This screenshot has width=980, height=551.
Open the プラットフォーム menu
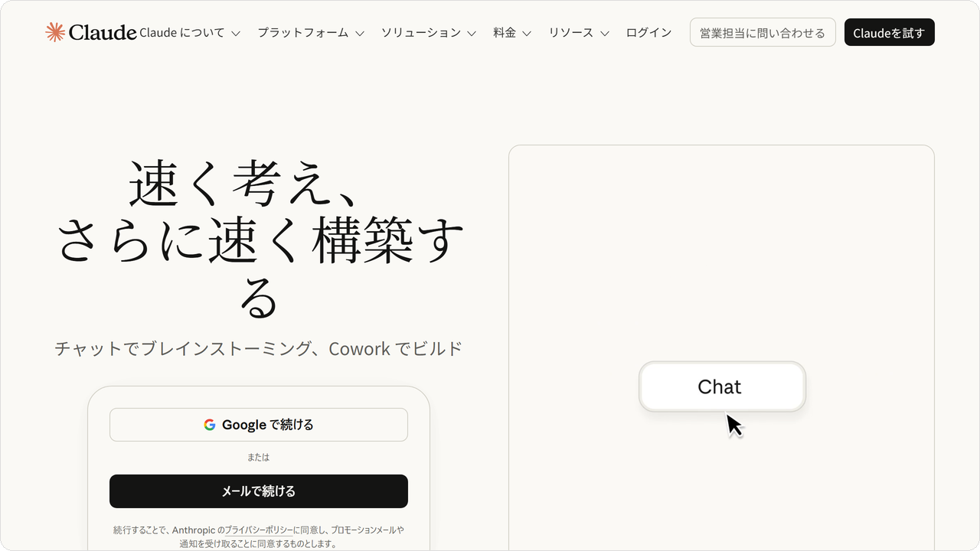[x=311, y=33]
